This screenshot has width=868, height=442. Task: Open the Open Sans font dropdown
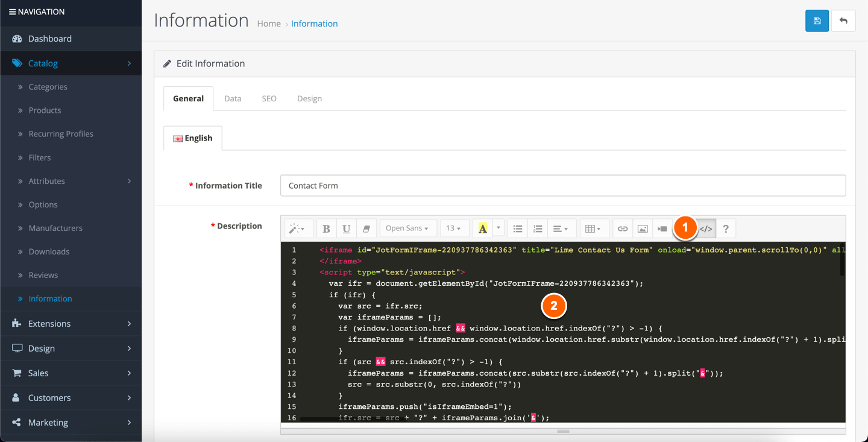[407, 229]
